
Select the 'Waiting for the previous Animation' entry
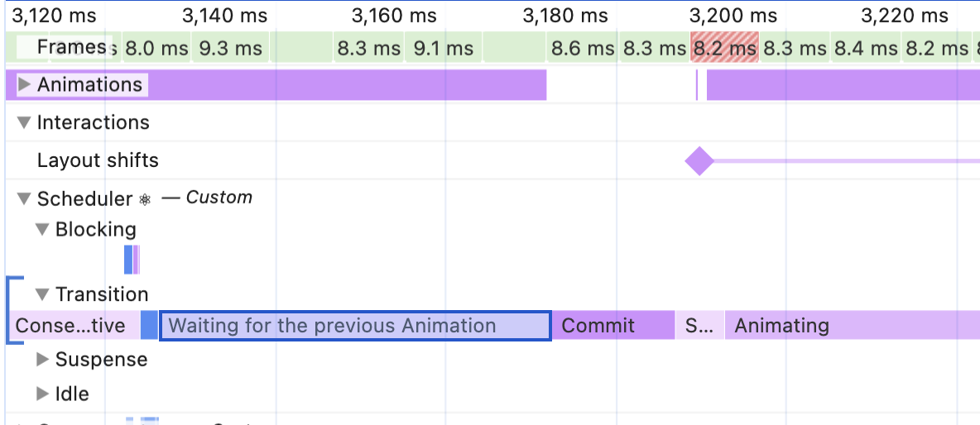pyautogui.click(x=355, y=326)
